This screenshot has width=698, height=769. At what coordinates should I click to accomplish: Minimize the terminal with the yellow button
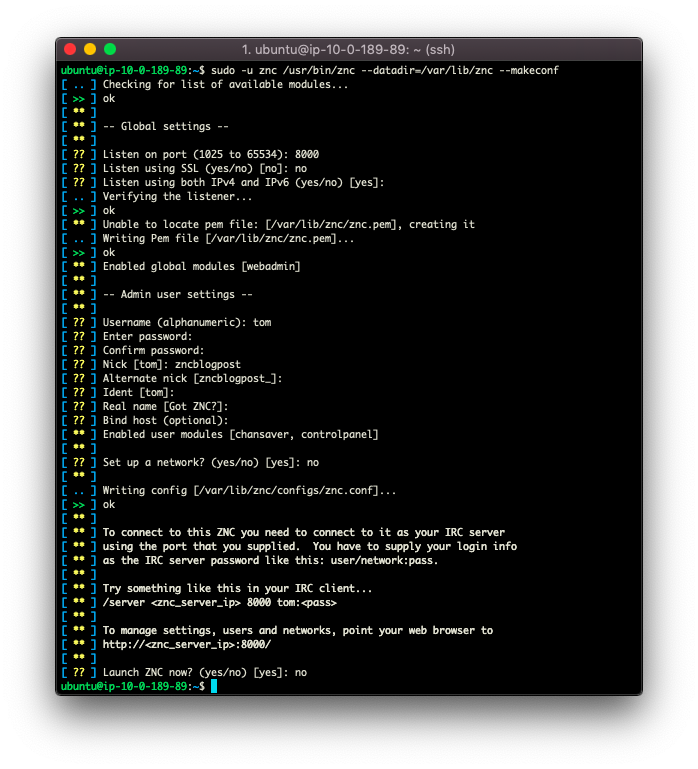[90, 49]
